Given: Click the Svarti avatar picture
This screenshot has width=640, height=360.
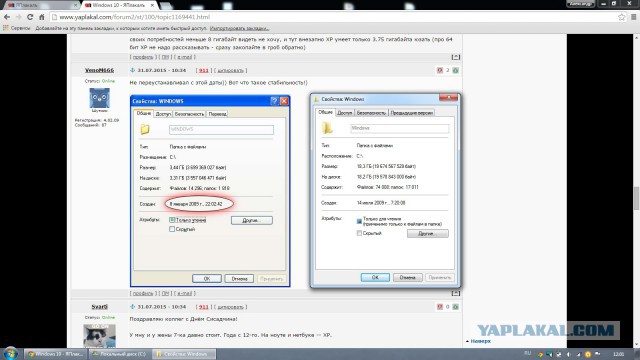Looking at the screenshot, I should click(x=99, y=336).
